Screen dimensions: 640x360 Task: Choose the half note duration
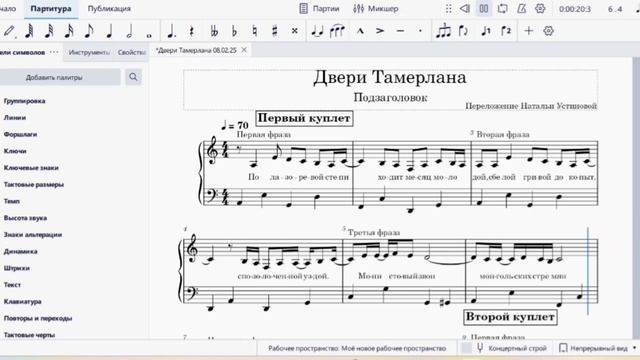click(x=129, y=31)
